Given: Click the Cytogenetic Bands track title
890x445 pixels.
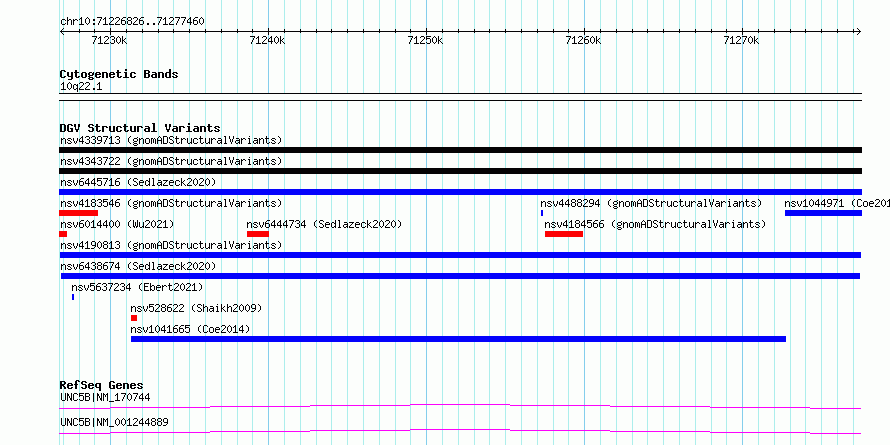Looking at the screenshot, I should click(x=119, y=74).
